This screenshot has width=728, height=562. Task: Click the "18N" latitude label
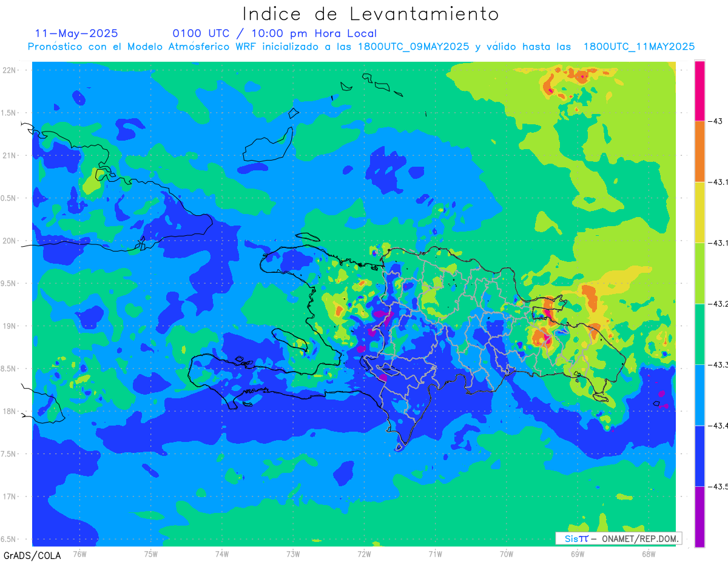click(x=9, y=411)
